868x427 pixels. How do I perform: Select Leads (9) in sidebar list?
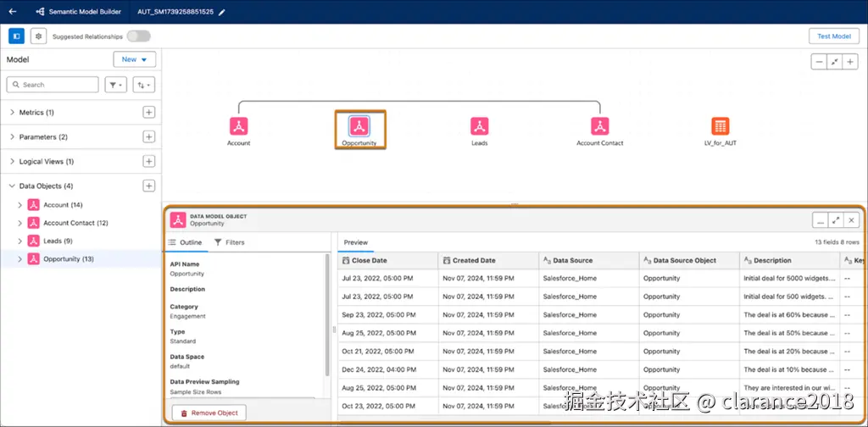[58, 241]
